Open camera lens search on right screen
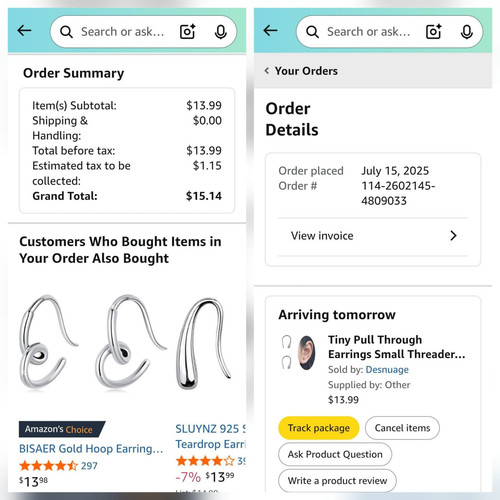500x500 pixels. coord(434,32)
